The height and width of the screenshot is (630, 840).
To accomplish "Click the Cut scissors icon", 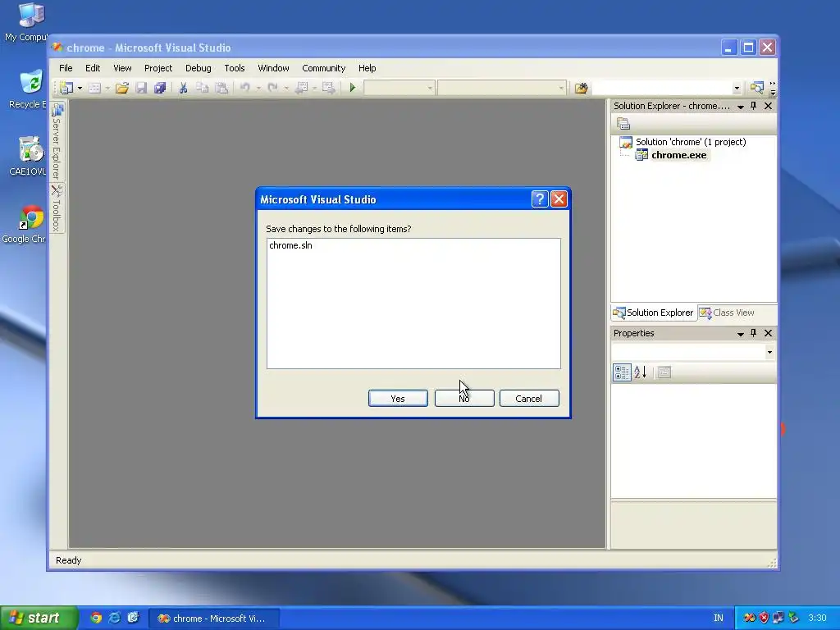I will pos(183,88).
